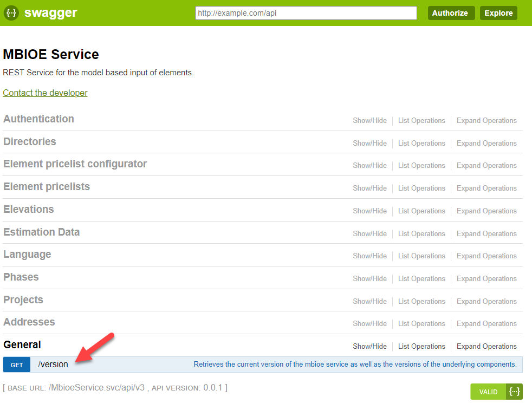
Task: Open the /version endpoint path
Action: 53,364
